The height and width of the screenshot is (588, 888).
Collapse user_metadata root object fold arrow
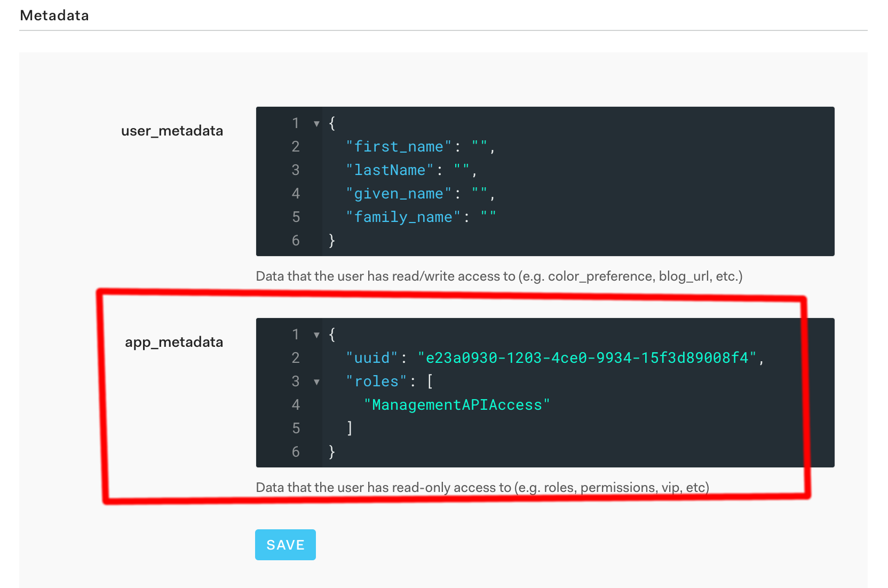pyautogui.click(x=316, y=124)
